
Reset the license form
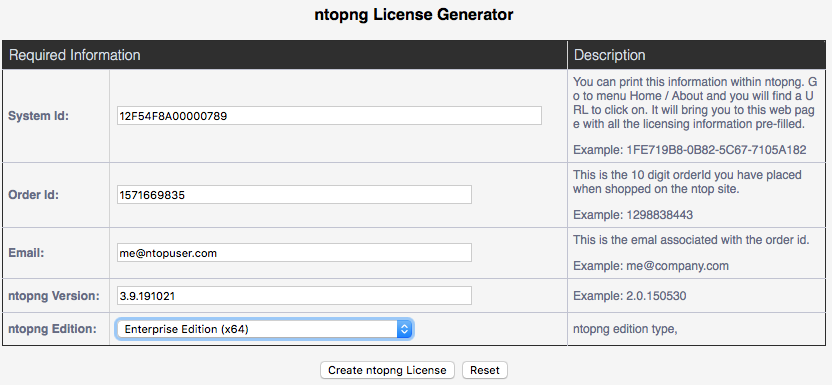[485, 370]
